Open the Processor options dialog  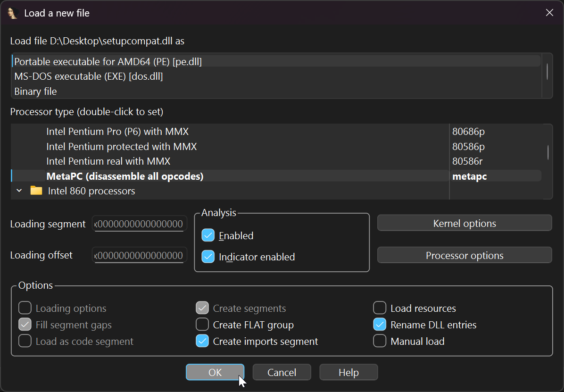[x=464, y=255]
